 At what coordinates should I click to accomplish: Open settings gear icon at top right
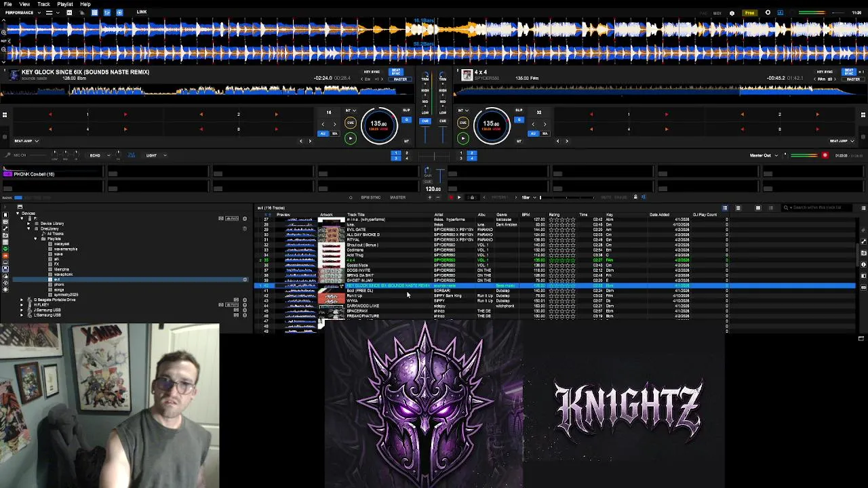tap(768, 13)
